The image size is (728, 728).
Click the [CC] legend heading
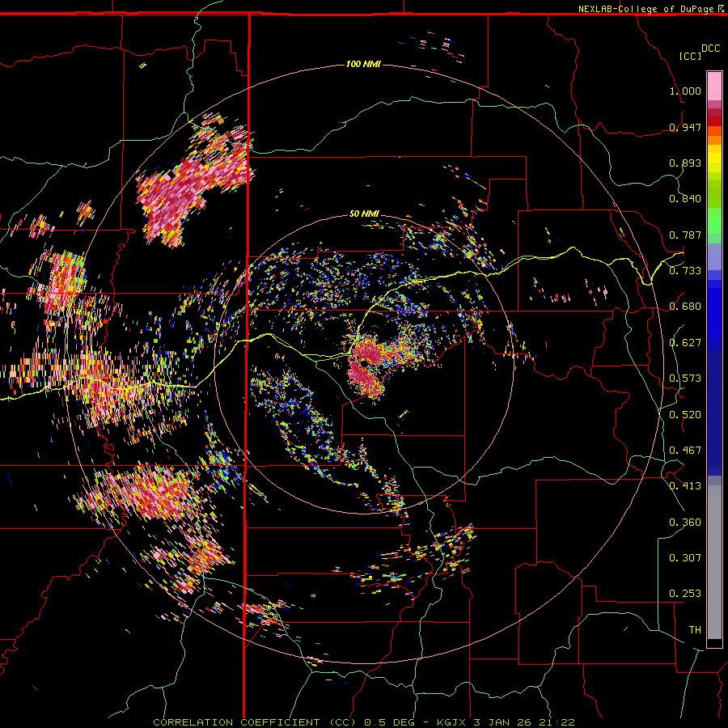pyautogui.click(x=690, y=56)
